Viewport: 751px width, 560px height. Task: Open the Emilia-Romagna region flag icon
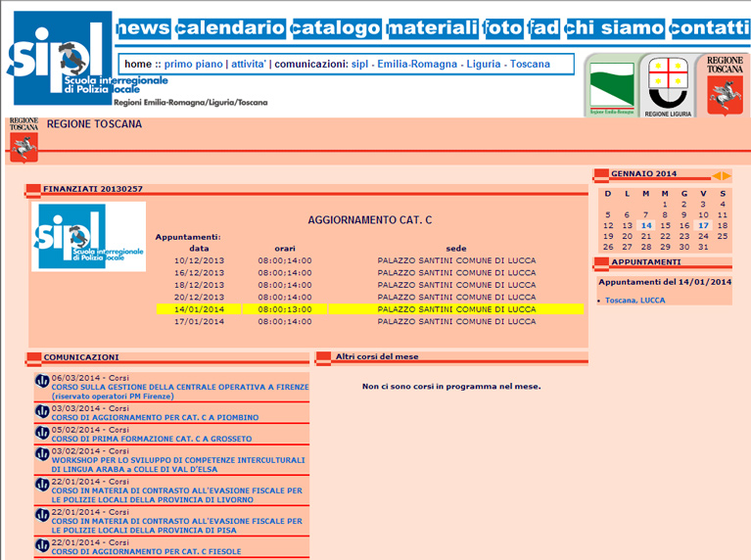coord(612,87)
